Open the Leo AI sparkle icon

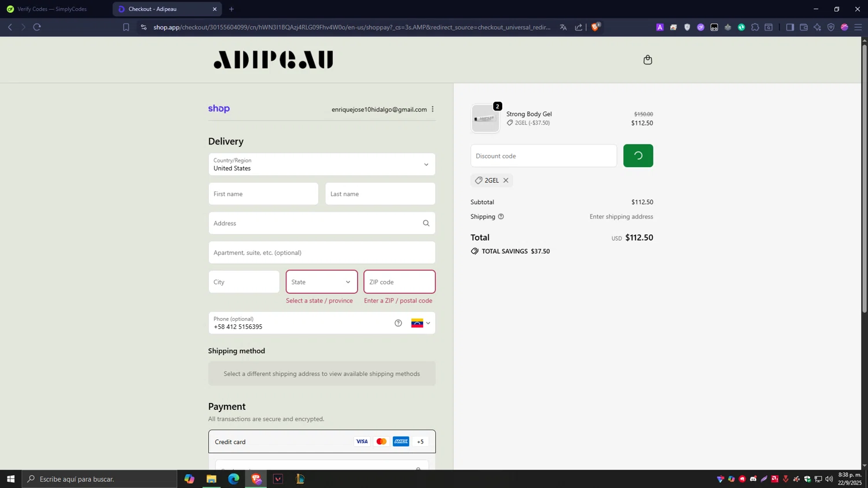(817, 27)
